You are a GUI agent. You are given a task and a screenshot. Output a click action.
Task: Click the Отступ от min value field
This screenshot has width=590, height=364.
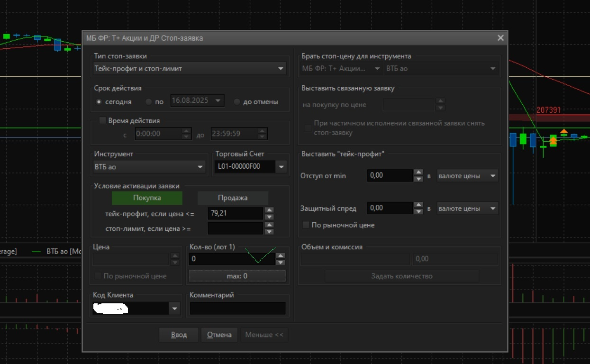pyautogui.click(x=390, y=175)
